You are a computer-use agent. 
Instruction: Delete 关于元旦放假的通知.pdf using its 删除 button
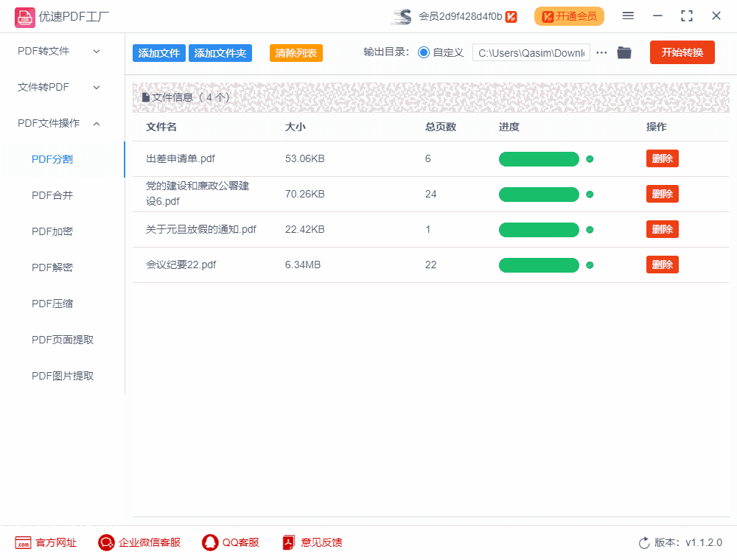[x=662, y=229]
